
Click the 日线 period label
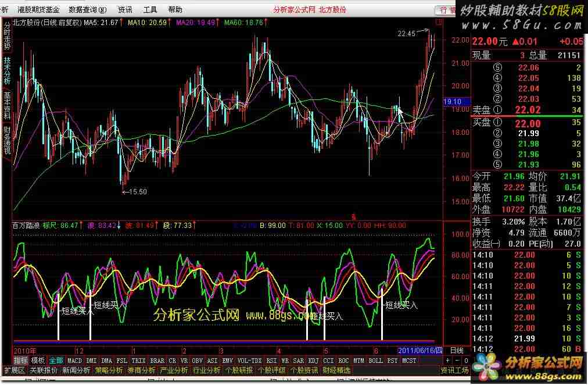click(457, 351)
